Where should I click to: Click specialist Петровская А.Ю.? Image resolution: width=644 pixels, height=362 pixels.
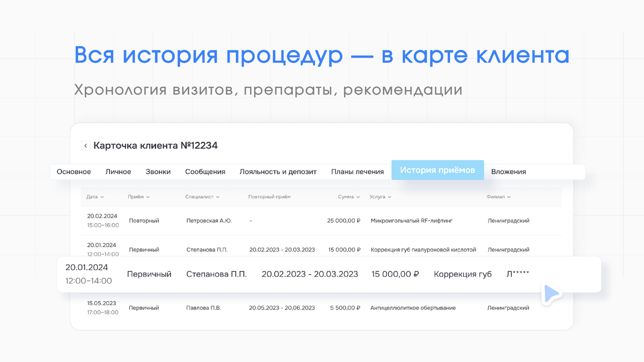pyautogui.click(x=209, y=220)
